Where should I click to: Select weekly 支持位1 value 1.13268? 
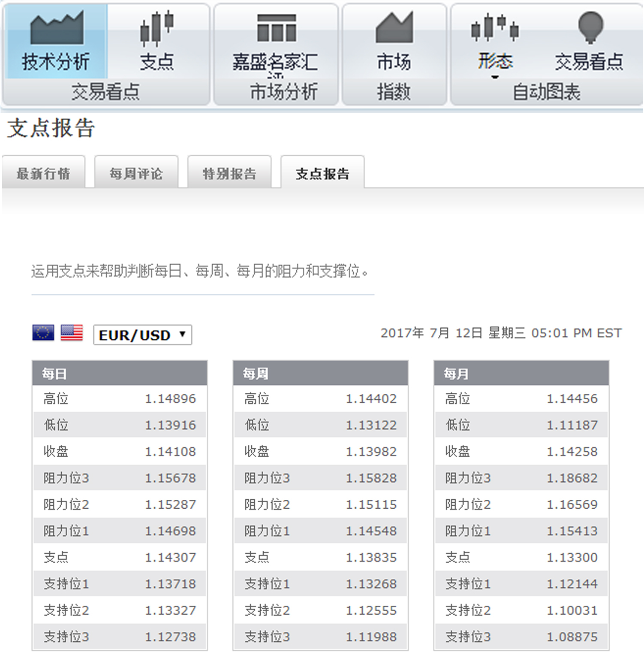(x=371, y=584)
